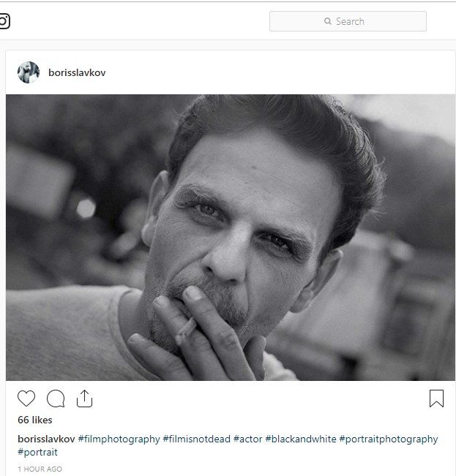The width and height of the screenshot is (456, 476).
Task: View who liked via 66 likes
Action: (34, 420)
